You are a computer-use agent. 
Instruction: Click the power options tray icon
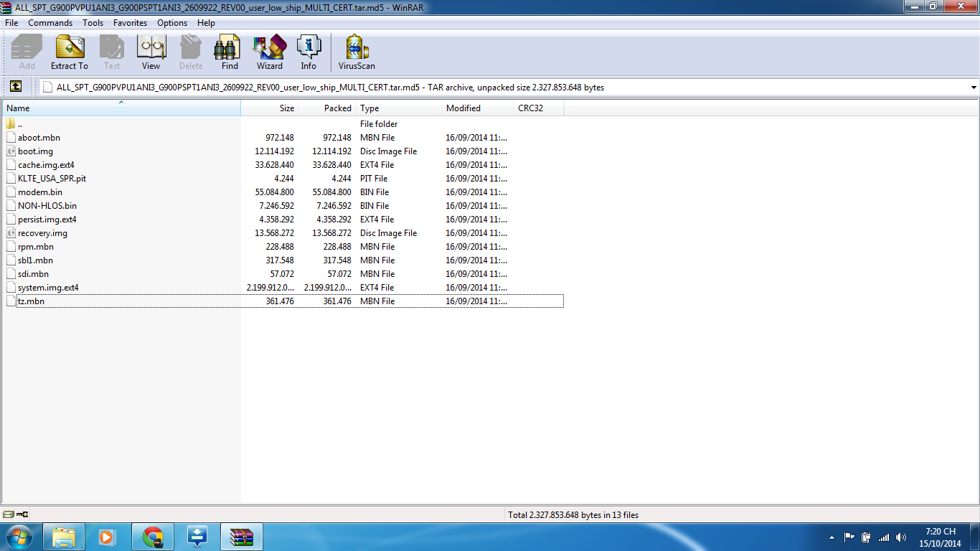866,537
